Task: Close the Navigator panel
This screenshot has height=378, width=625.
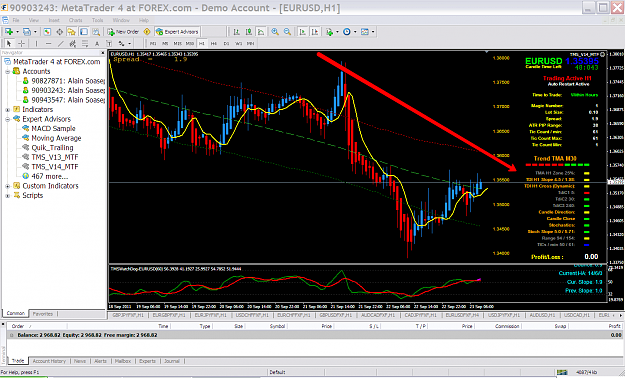Action: [x=102, y=53]
